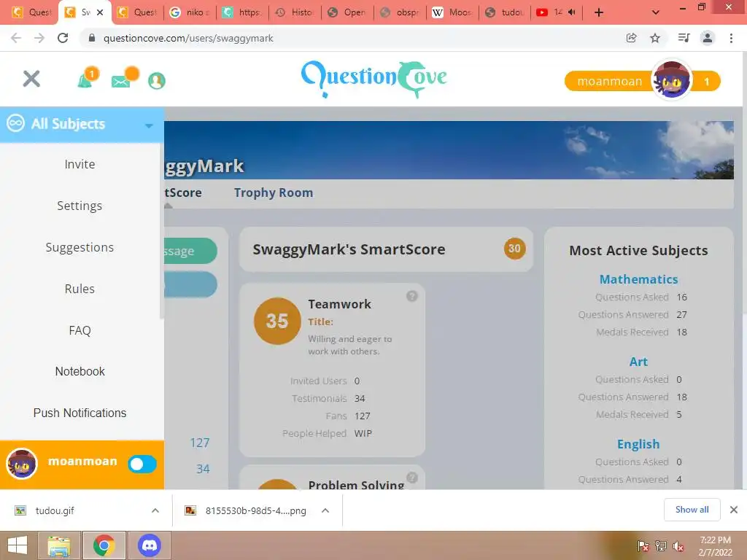Click the blue button below the message button
This screenshot has width=747, height=560.
(x=190, y=284)
